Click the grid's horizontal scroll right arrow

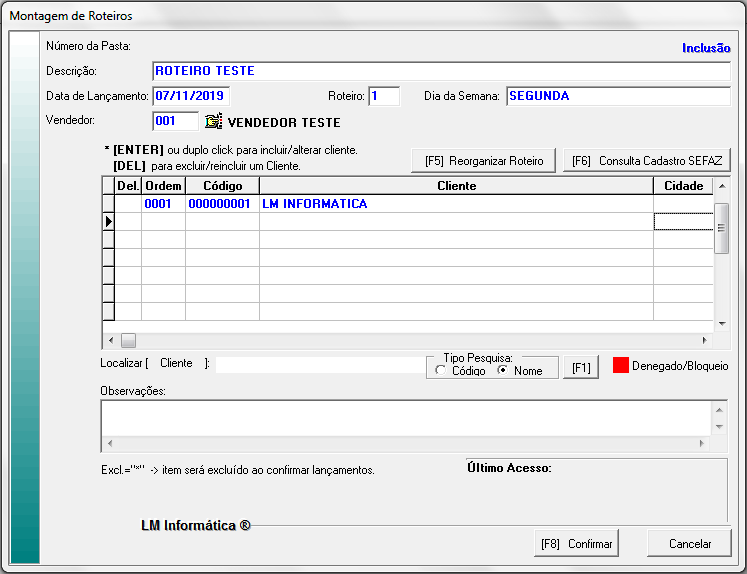pyautogui.click(x=706, y=340)
